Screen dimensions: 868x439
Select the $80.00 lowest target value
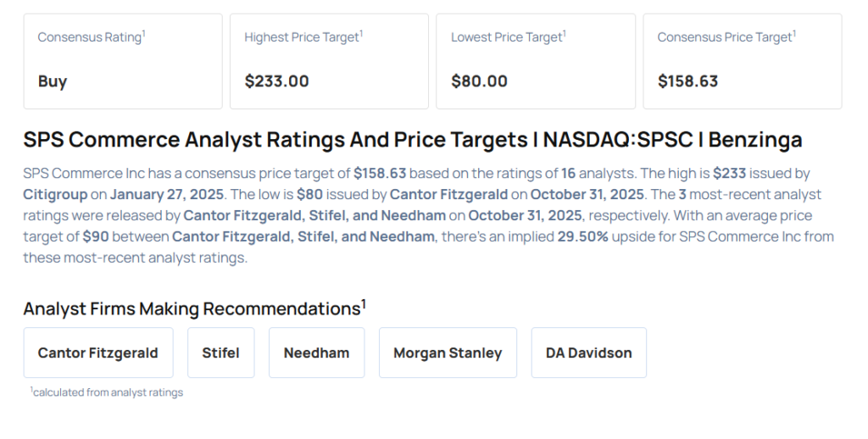tap(479, 81)
